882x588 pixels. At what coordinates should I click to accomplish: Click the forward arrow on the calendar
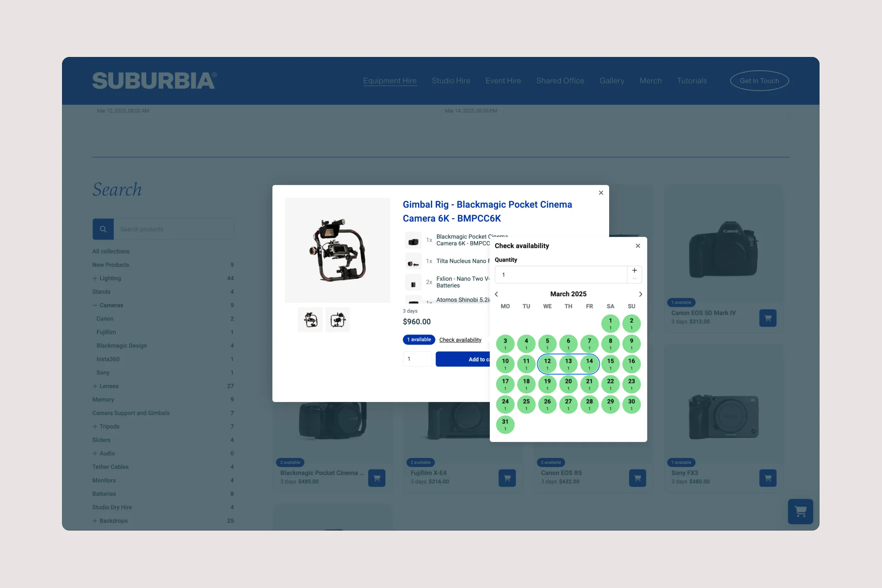point(640,294)
